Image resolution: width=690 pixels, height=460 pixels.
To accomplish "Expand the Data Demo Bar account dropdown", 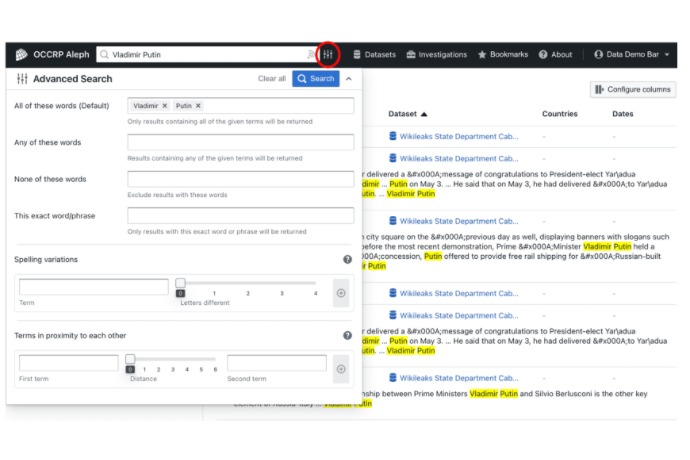I will (631, 55).
